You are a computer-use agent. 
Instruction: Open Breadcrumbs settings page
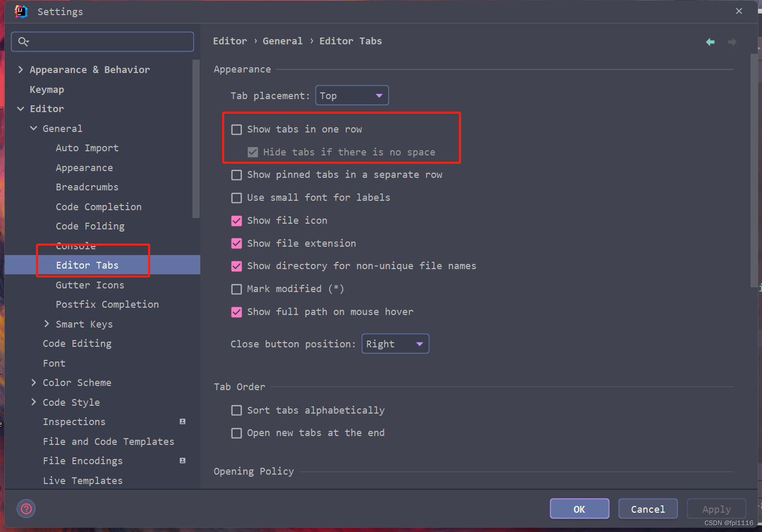pos(87,187)
